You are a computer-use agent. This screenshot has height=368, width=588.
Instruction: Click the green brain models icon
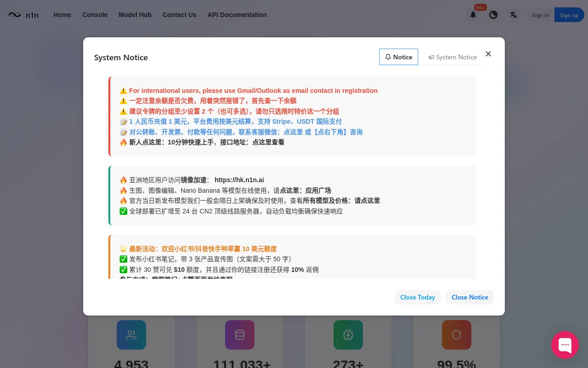pos(348,335)
